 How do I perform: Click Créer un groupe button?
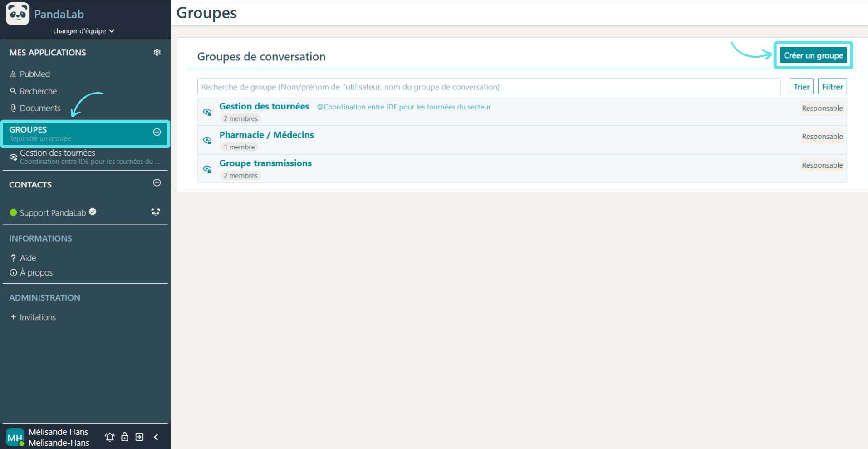[x=813, y=55]
